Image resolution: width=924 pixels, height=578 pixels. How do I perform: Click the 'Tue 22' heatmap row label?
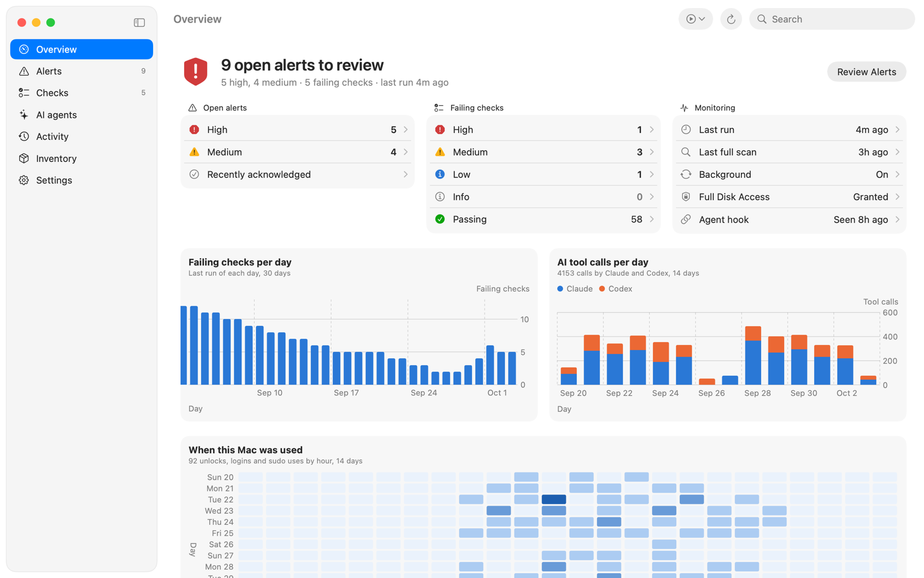(x=221, y=499)
